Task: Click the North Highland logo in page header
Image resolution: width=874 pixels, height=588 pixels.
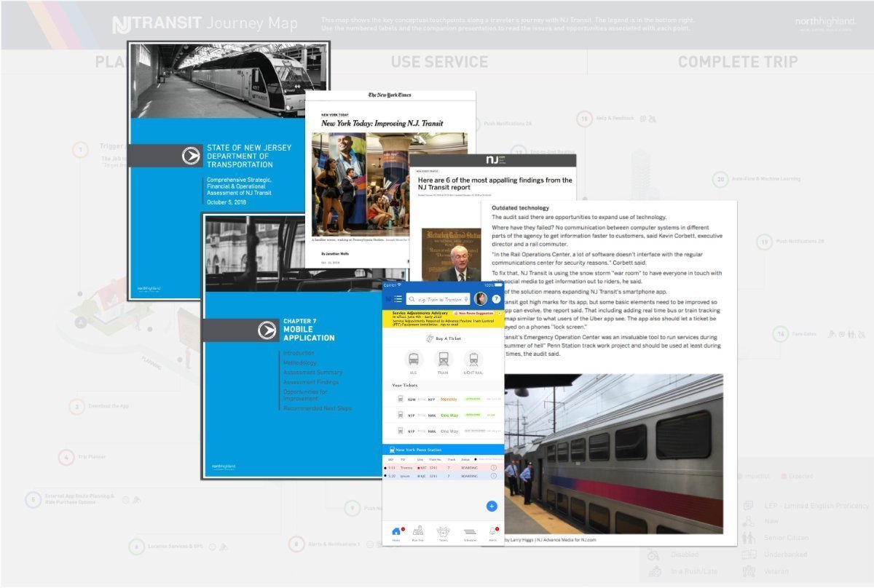Action: coord(825,24)
